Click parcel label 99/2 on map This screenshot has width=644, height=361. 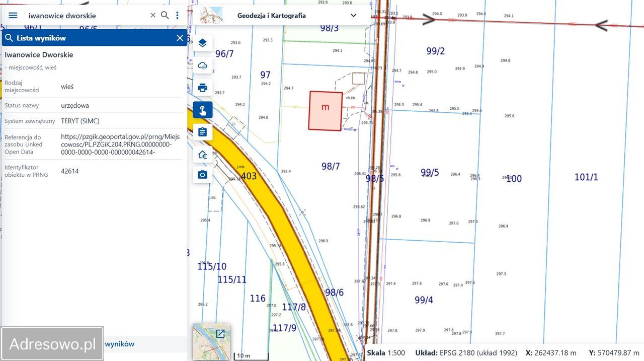tap(435, 51)
